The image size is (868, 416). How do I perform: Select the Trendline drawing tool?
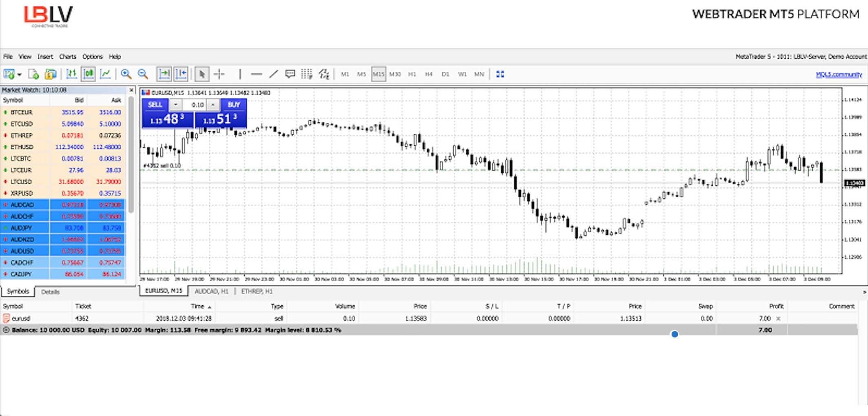tap(273, 74)
